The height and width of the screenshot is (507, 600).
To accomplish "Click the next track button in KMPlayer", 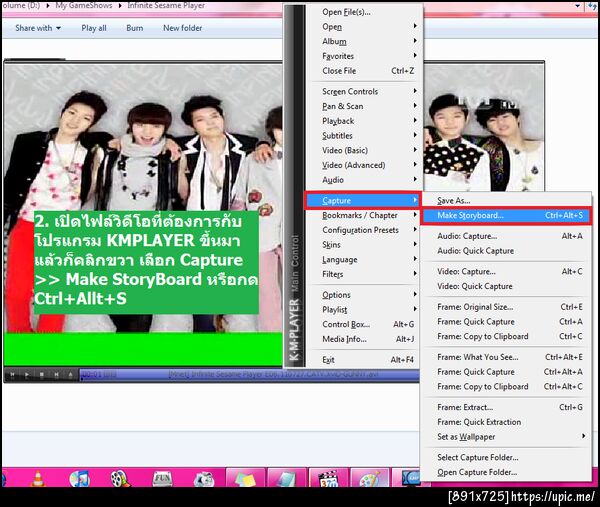I will click(x=56, y=375).
